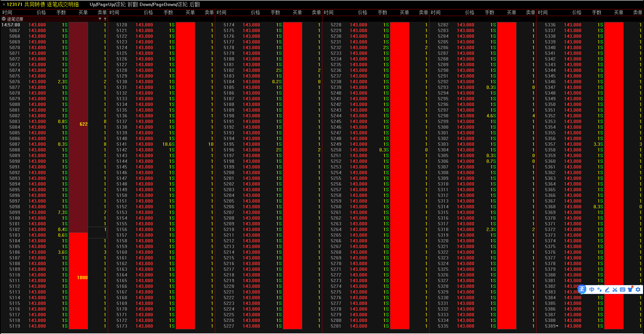Select trade row number 5282

click(x=443, y=25)
